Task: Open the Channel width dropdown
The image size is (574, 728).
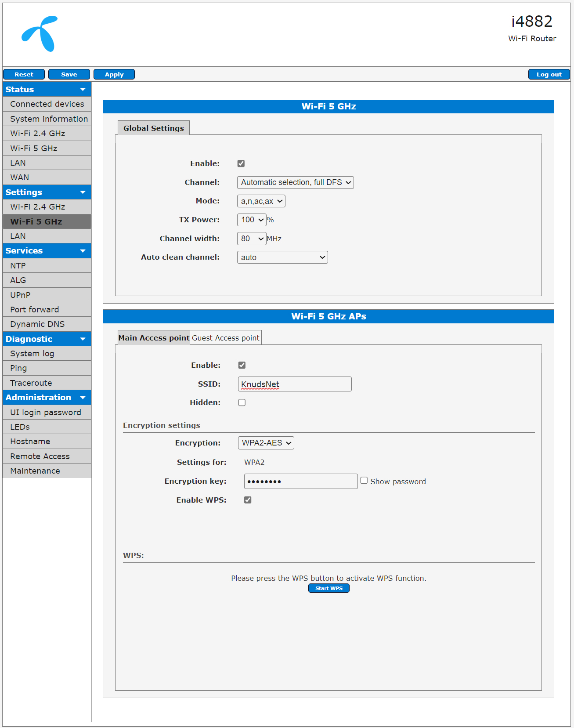Action: [x=252, y=239]
